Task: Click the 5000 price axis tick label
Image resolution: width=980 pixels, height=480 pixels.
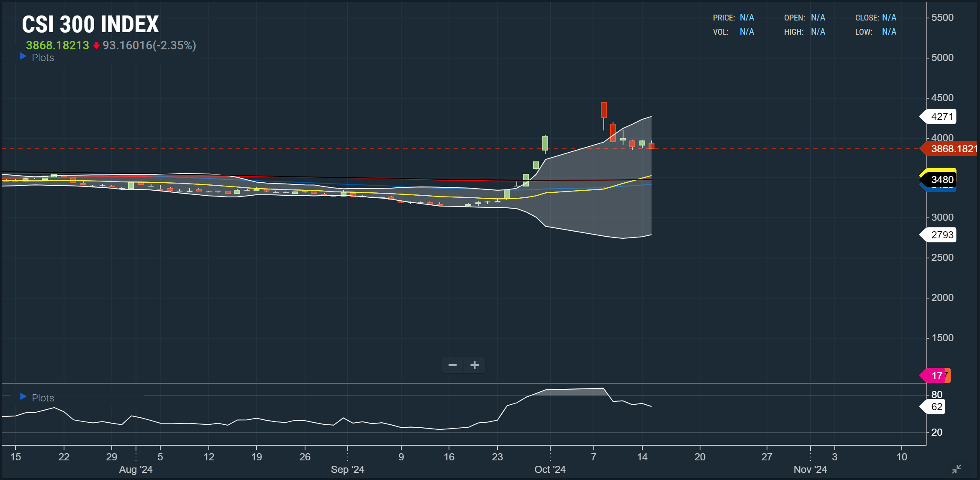Action: (942, 58)
